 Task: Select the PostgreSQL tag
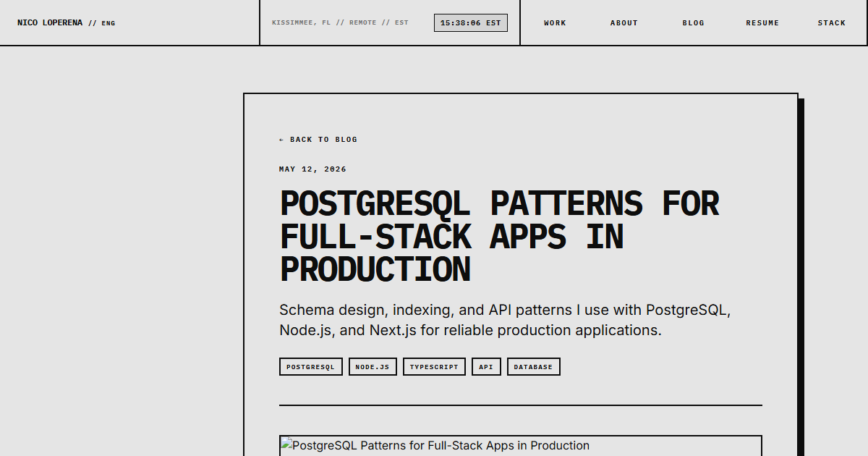(311, 367)
